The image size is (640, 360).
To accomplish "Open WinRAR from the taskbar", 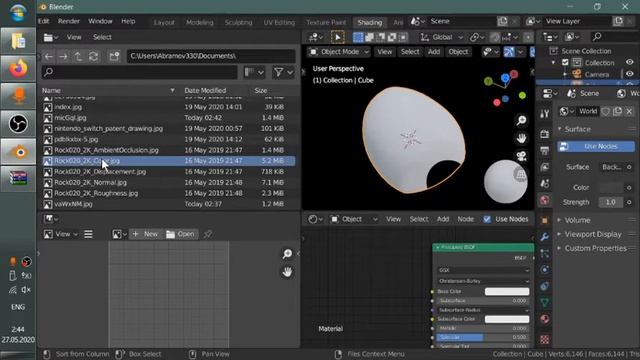I will 18,179.
